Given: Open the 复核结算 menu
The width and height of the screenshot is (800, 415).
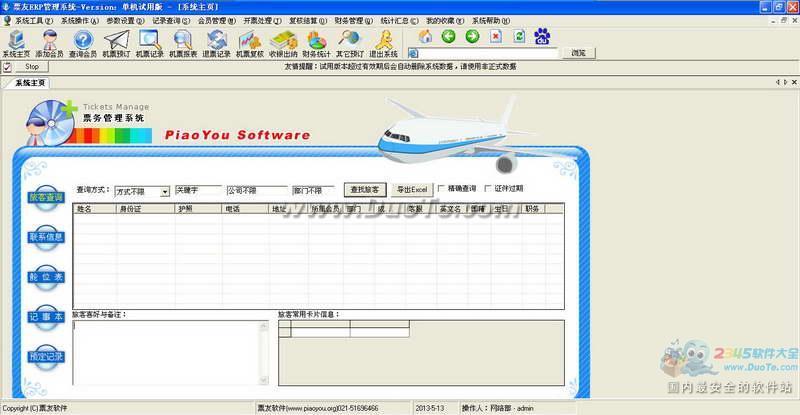Looking at the screenshot, I should click(x=308, y=21).
